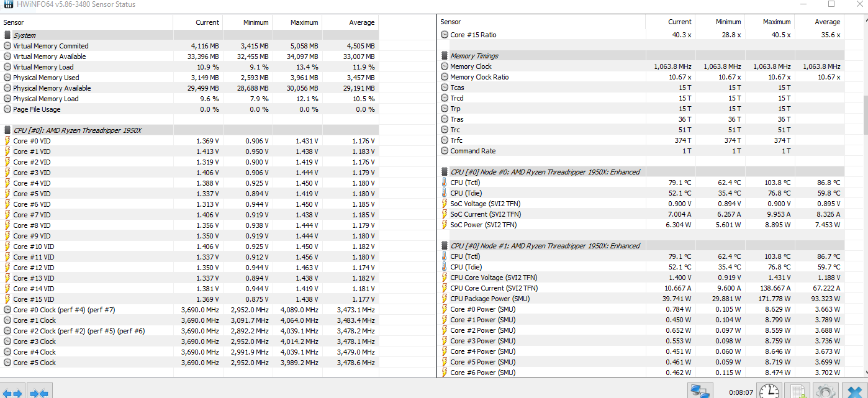Start logging with the document sheet icon
Image resolution: width=868 pixels, height=398 pixels.
click(x=797, y=392)
